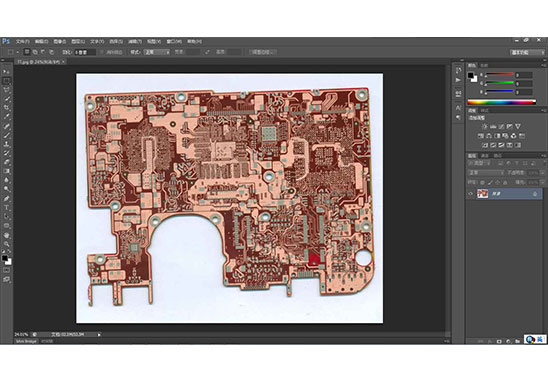The width and height of the screenshot is (548, 382).
Task: Toggle Quick Mask mode
Action: (x=7, y=270)
